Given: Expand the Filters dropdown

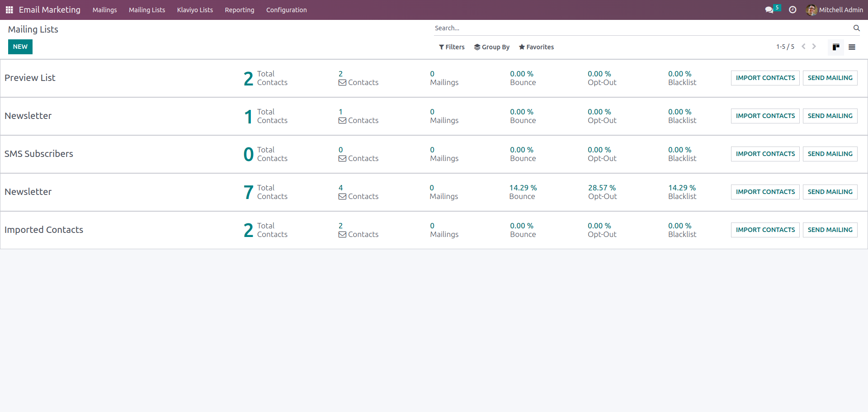Looking at the screenshot, I should pos(452,47).
